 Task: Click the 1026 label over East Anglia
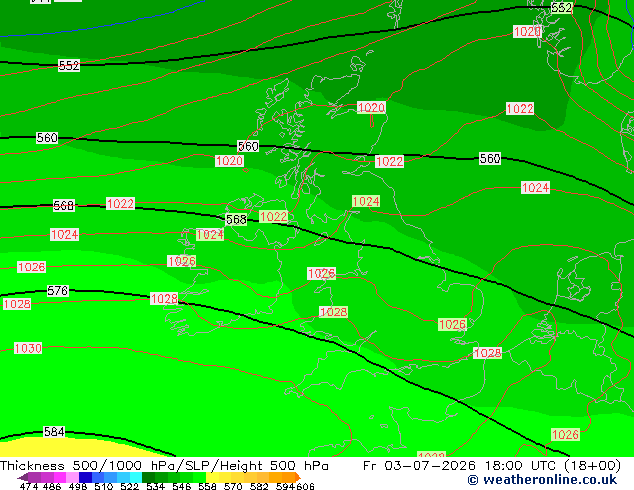point(452,325)
